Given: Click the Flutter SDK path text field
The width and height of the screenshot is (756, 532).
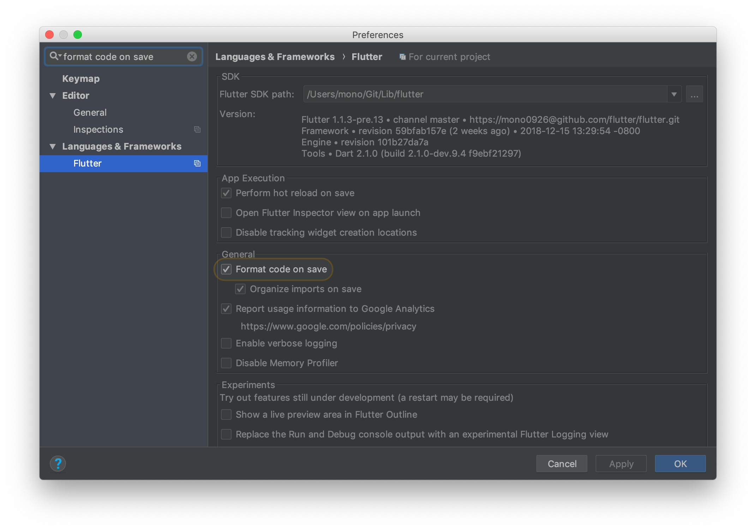Looking at the screenshot, I should [x=485, y=94].
